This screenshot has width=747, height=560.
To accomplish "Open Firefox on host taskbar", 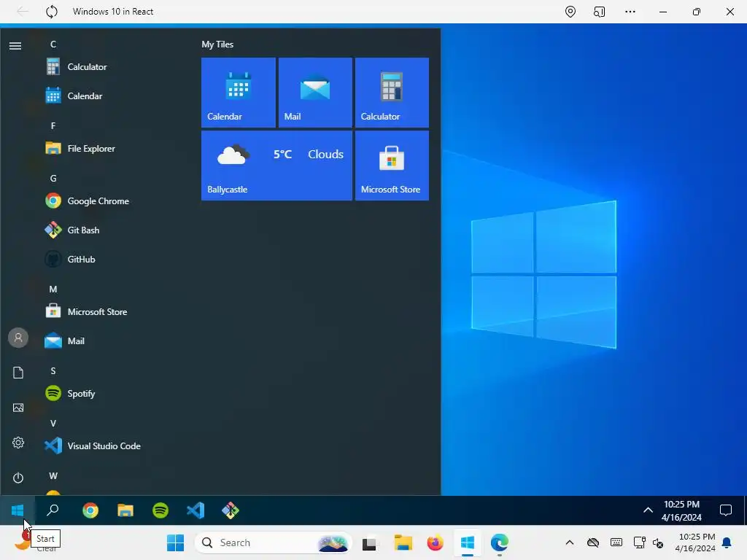I will [x=435, y=542].
